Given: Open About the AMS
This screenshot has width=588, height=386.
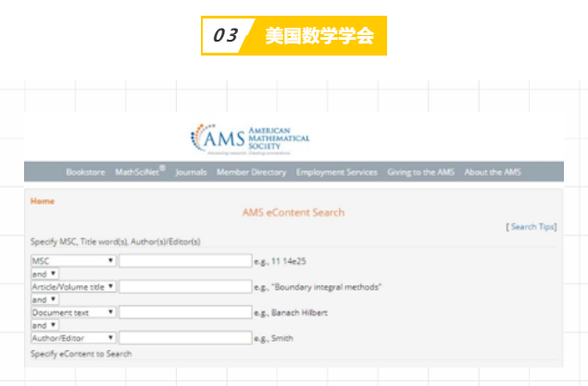Looking at the screenshot, I should [x=494, y=172].
